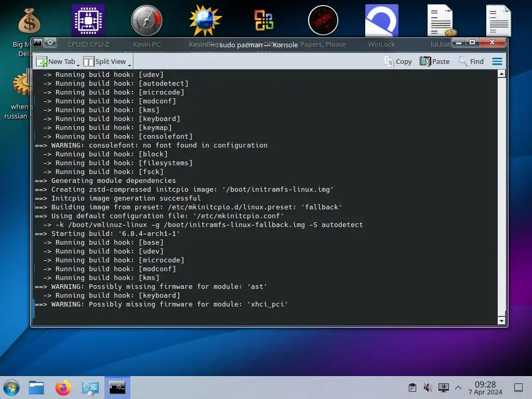Click the Konsole window menu icon in title bar
Screen dimensions: 532x399
click(37, 43)
